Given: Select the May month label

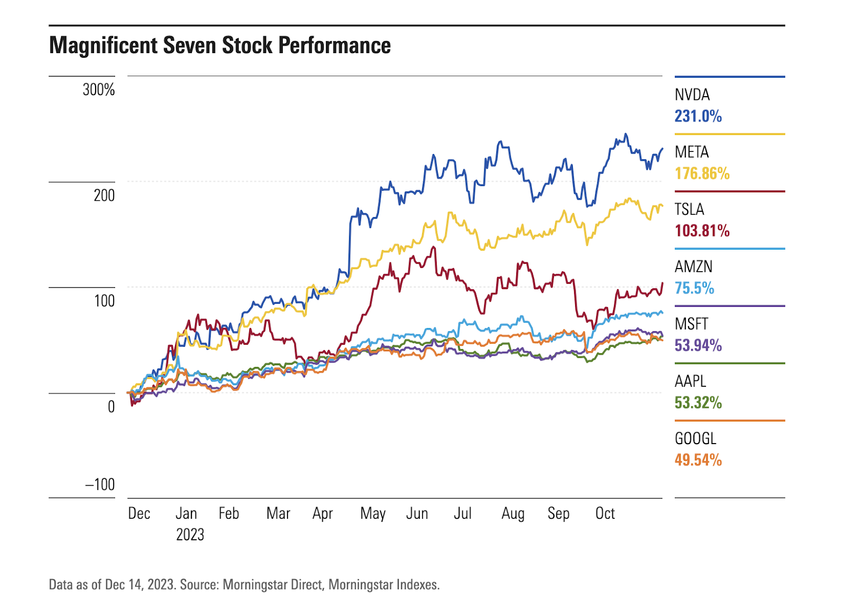Looking at the screenshot, I should pyautogui.click(x=373, y=513).
